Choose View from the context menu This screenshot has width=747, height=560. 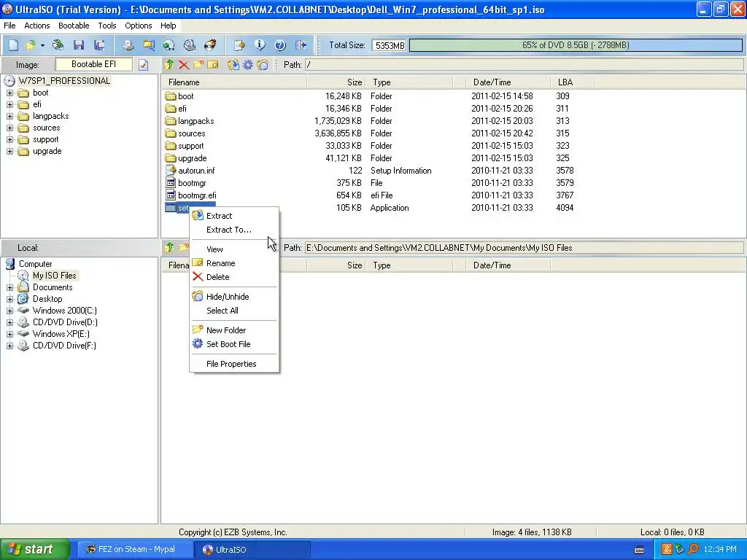click(x=234, y=249)
